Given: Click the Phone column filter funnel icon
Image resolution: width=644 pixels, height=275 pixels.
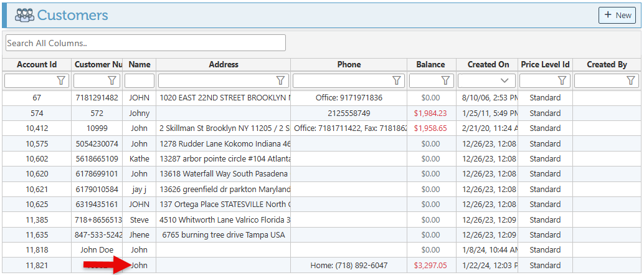Looking at the screenshot, I should click(x=397, y=80).
